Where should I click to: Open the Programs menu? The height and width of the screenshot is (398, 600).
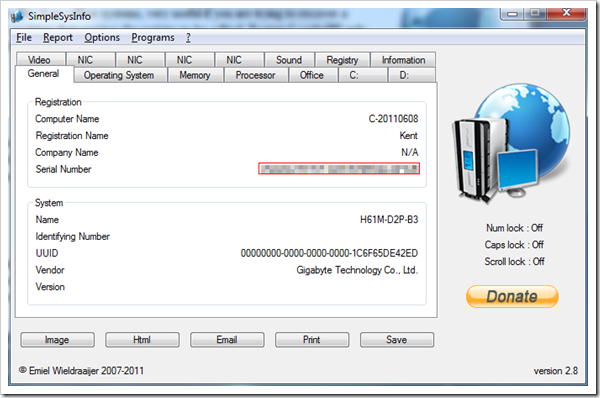153,38
